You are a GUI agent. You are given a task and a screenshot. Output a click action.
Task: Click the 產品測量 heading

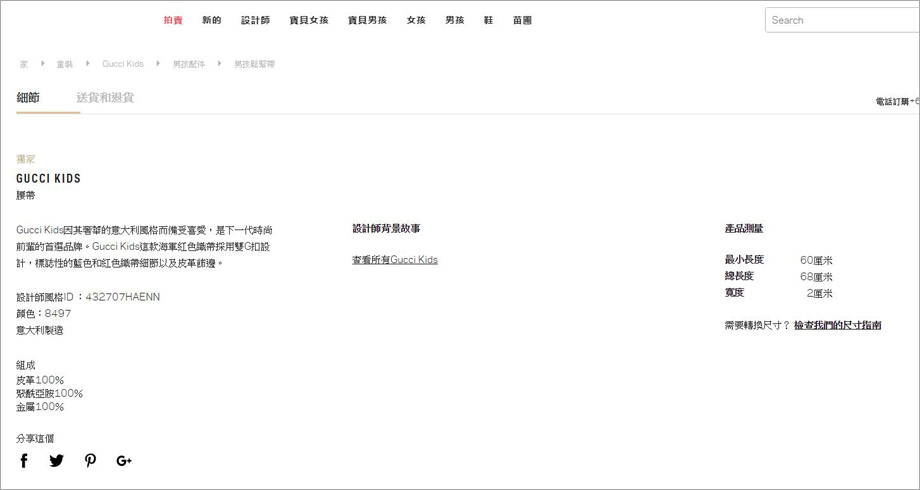[x=744, y=228]
